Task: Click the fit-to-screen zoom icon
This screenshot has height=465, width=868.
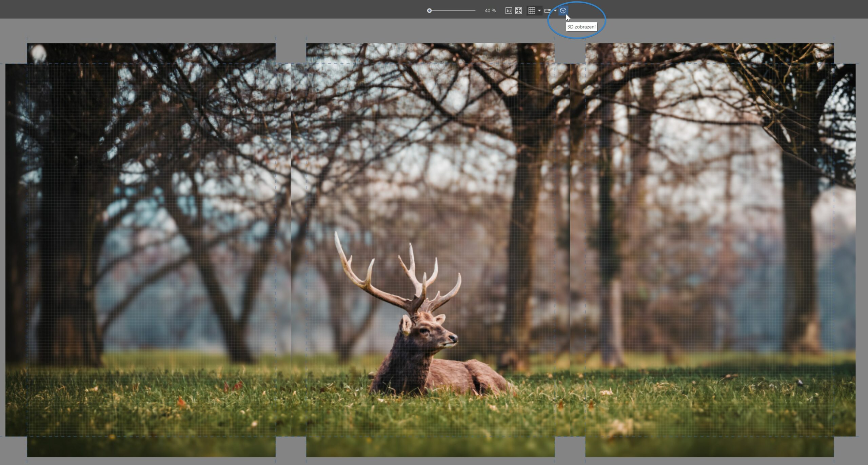Action: click(x=518, y=11)
